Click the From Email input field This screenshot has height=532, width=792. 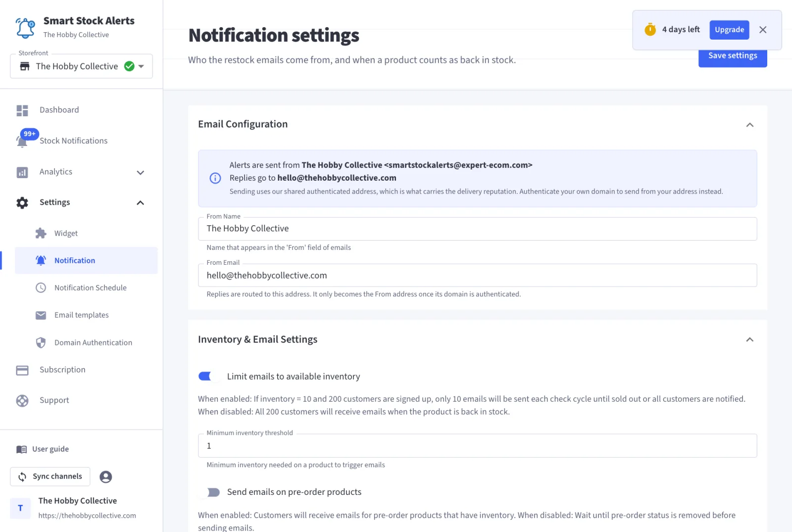tap(477, 276)
